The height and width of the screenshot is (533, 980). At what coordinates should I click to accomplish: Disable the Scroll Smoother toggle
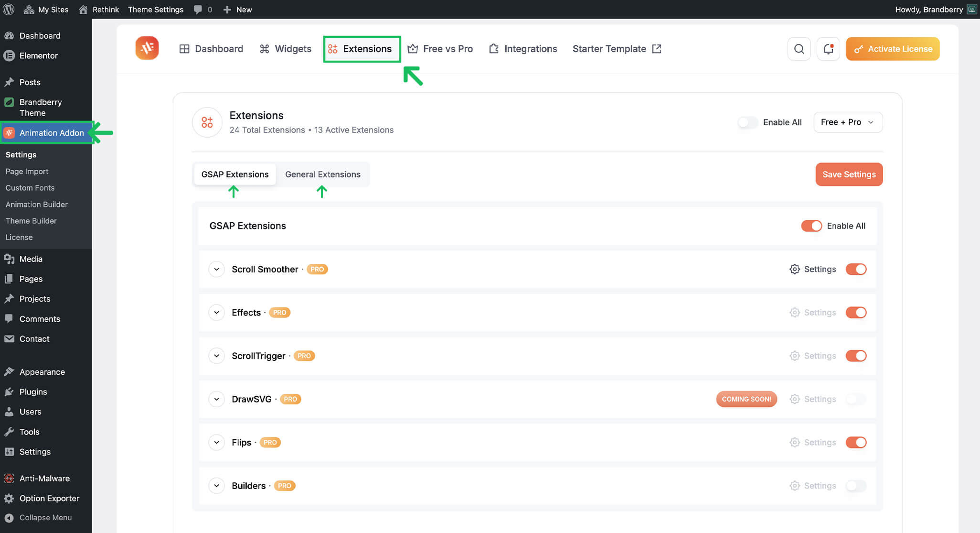coord(856,269)
